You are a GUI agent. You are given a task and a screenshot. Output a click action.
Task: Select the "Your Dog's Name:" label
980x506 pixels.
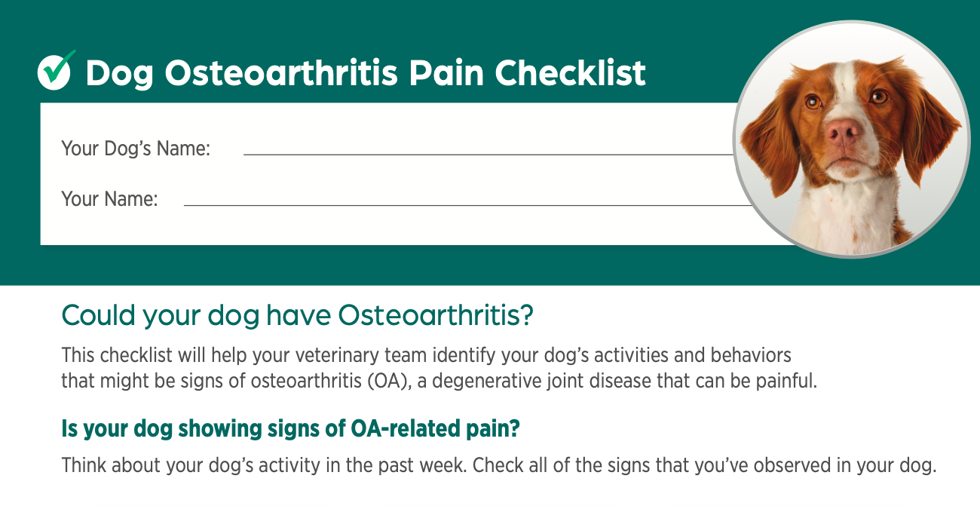click(136, 149)
